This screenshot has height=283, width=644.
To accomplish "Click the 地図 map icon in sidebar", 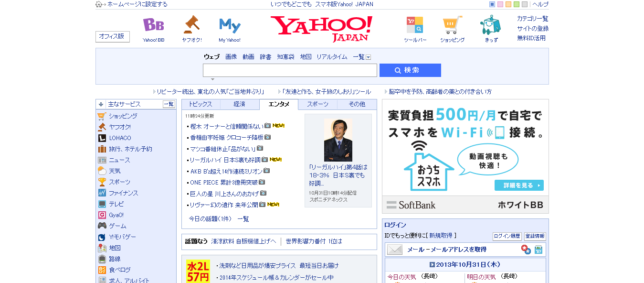I will (x=102, y=248).
